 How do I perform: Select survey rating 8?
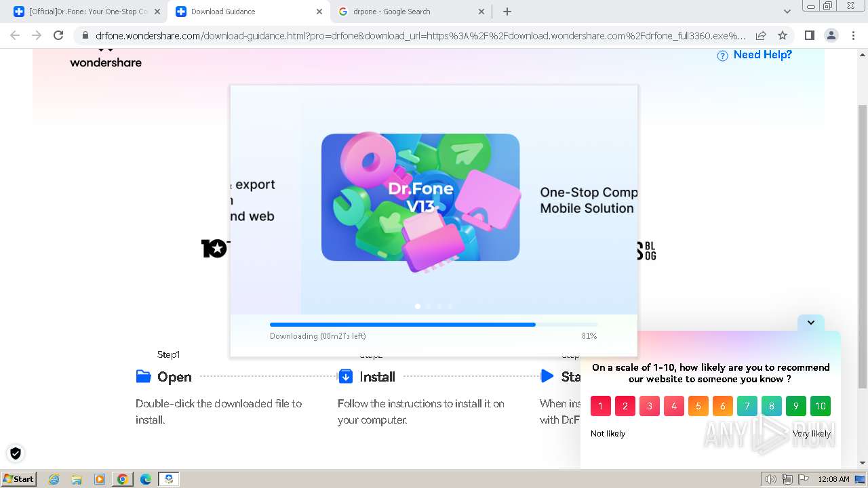point(772,406)
